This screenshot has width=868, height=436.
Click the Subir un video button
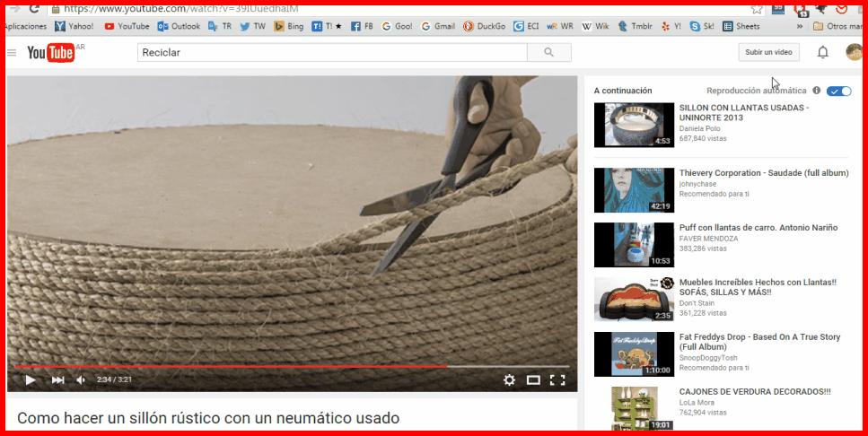point(768,52)
